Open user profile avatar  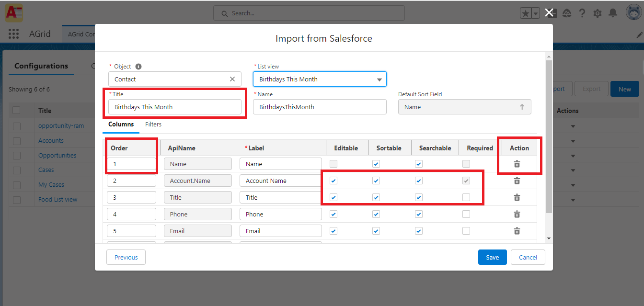point(634,13)
